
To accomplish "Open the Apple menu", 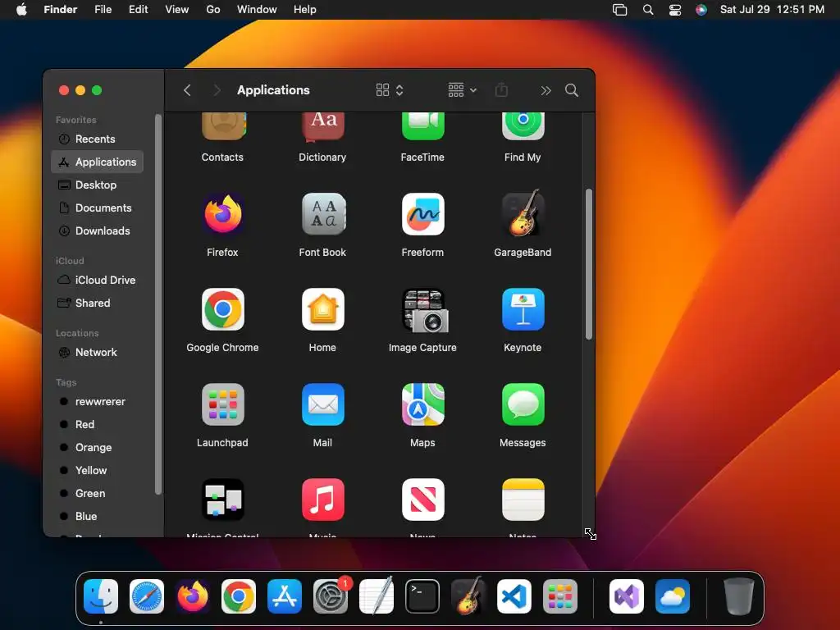I will click(x=21, y=10).
